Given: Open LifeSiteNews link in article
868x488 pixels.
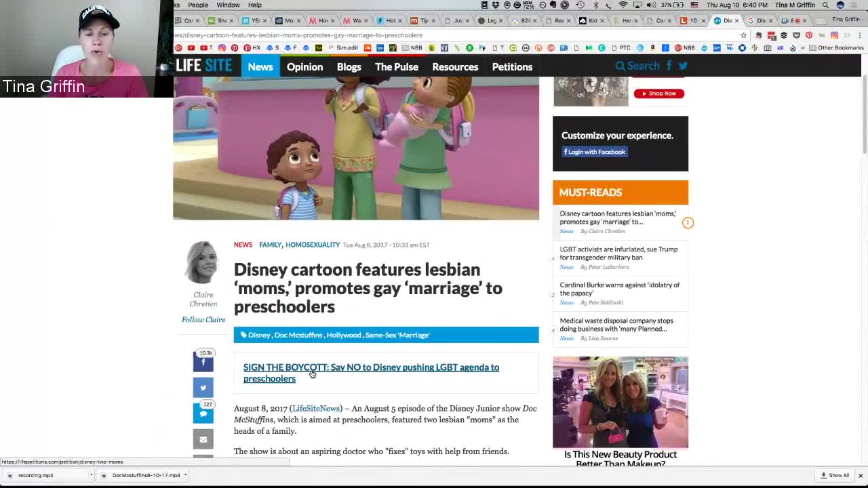Looking at the screenshot, I should point(316,409).
